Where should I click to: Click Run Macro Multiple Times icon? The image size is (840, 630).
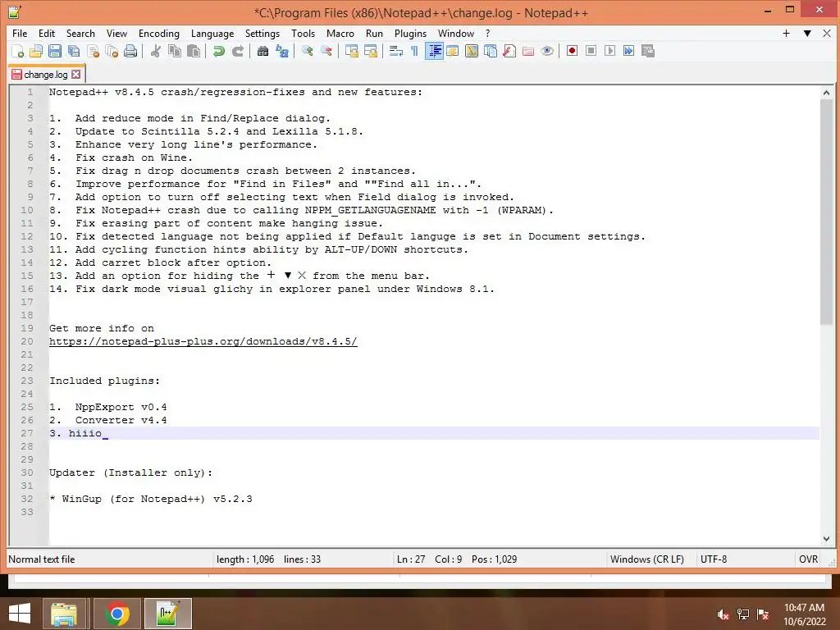(628, 51)
